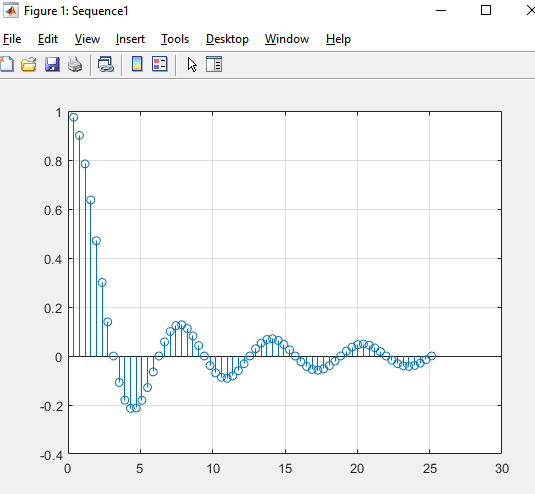This screenshot has height=494, width=535.
Task: Click the y-axis tick label 0.8
Action: pyautogui.click(x=53, y=161)
